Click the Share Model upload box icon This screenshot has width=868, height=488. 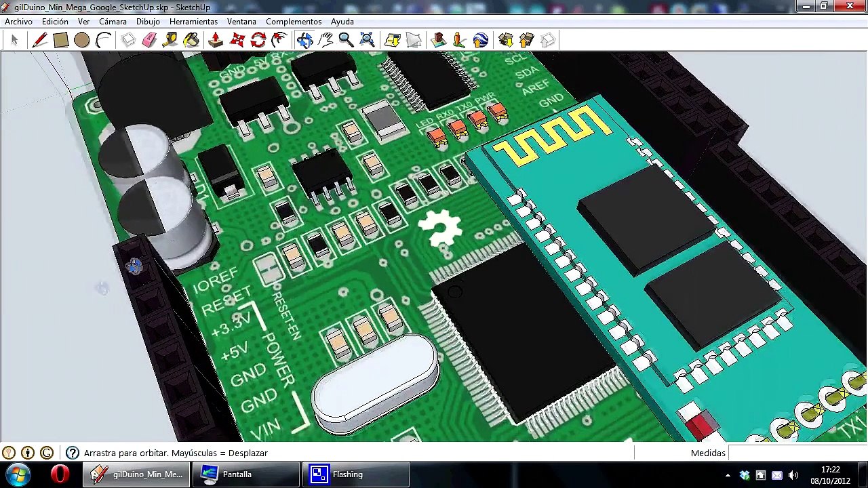[526, 40]
